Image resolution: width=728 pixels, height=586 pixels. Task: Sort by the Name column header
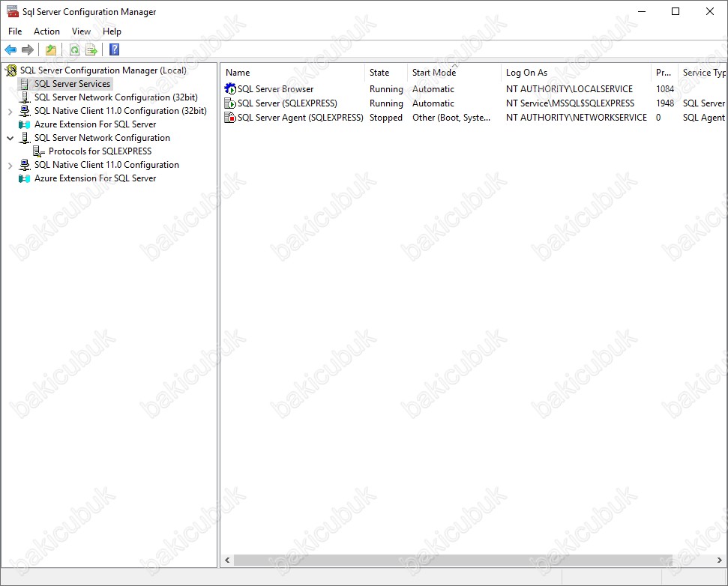click(x=293, y=73)
